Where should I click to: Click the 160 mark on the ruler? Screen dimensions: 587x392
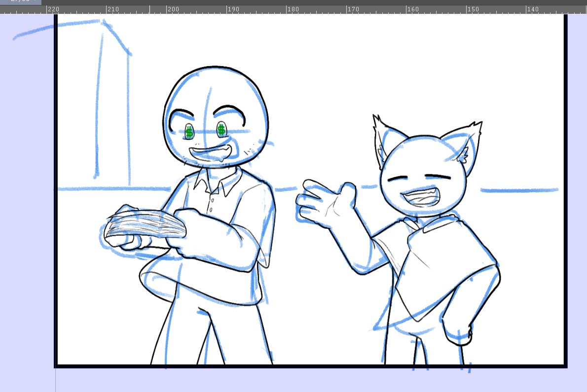[x=413, y=9]
